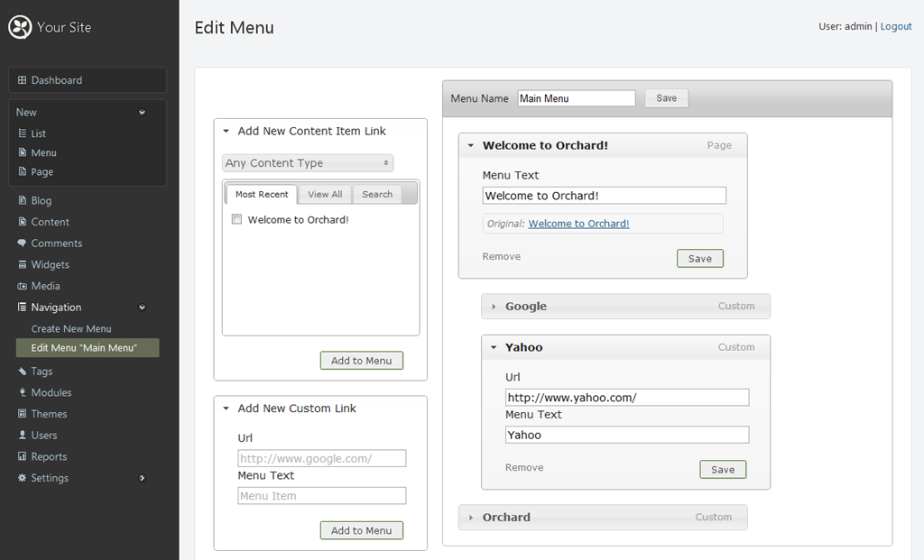Expand the Orchard custom menu item

471,518
